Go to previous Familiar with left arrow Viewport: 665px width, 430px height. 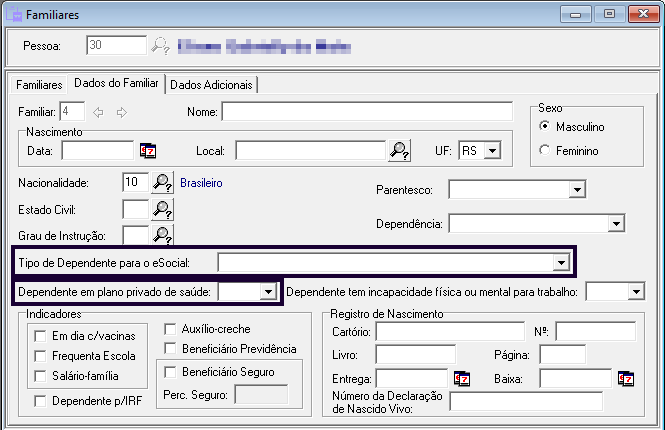98,112
